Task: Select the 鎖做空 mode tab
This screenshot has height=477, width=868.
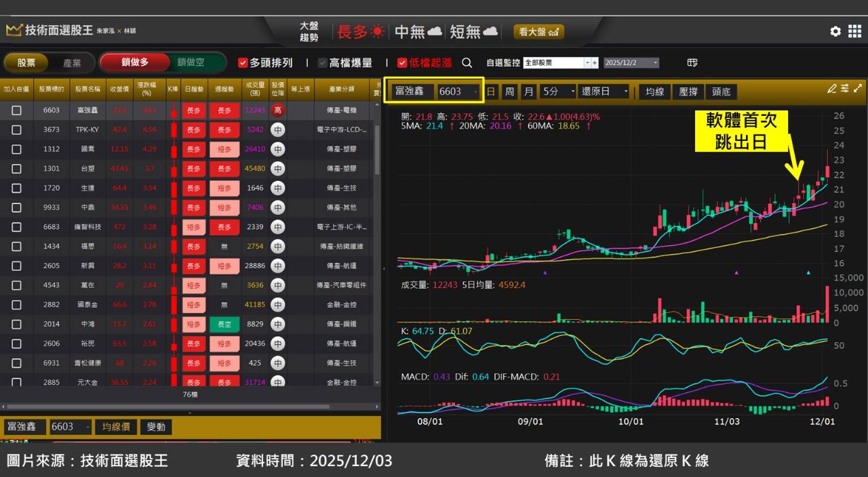Action: tap(191, 62)
